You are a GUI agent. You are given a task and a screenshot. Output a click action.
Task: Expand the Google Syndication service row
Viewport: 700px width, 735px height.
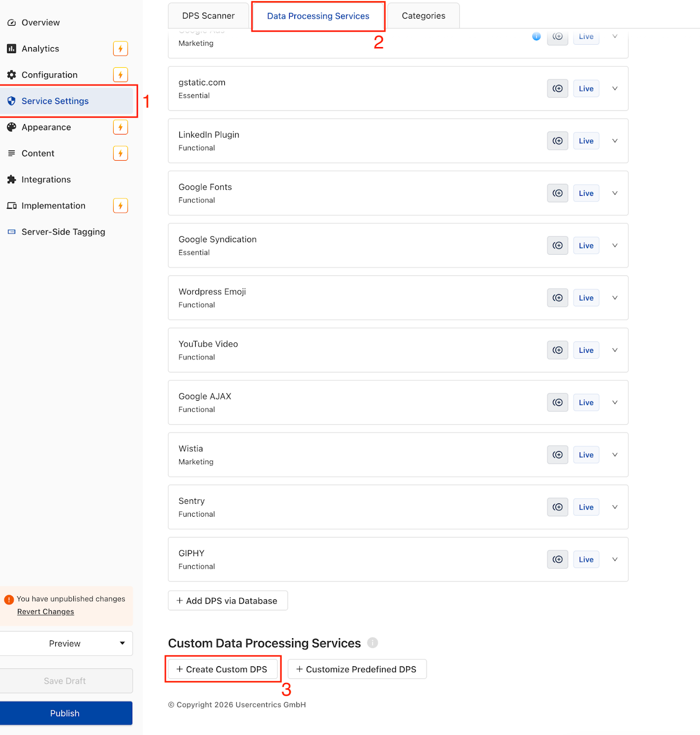pos(615,246)
